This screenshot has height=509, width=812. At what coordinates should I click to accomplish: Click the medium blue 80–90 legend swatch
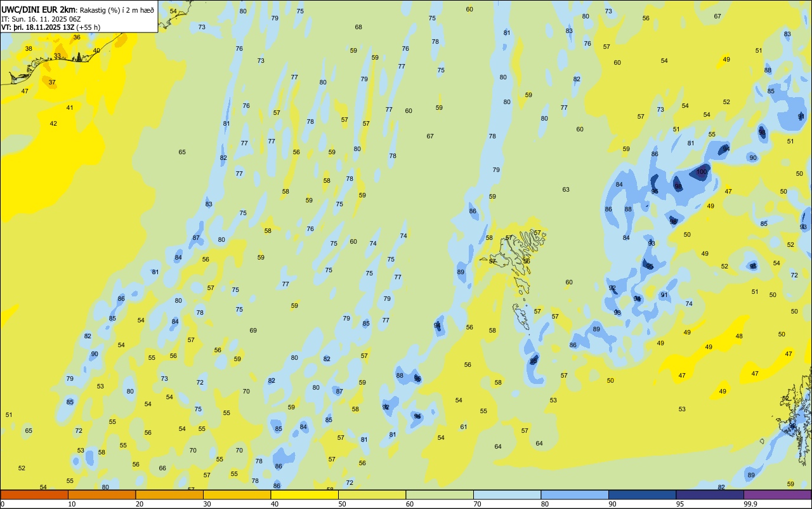click(575, 494)
